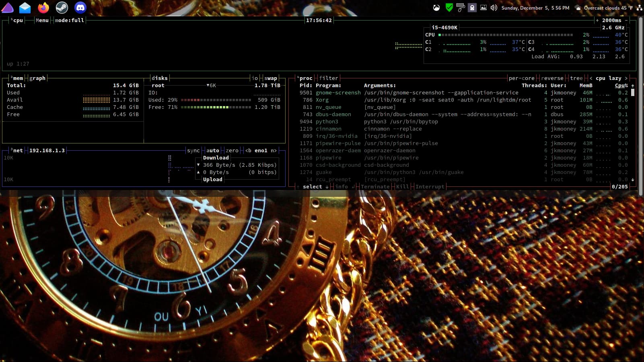Toggle net auto scaling
644x362 pixels.
213,150
